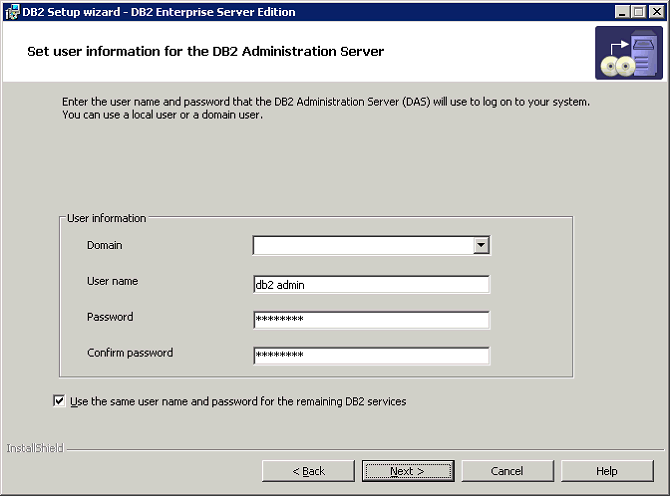The width and height of the screenshot is (671, 497).
Task: Focus the Confirm password field
Action: tap(371, 356)
